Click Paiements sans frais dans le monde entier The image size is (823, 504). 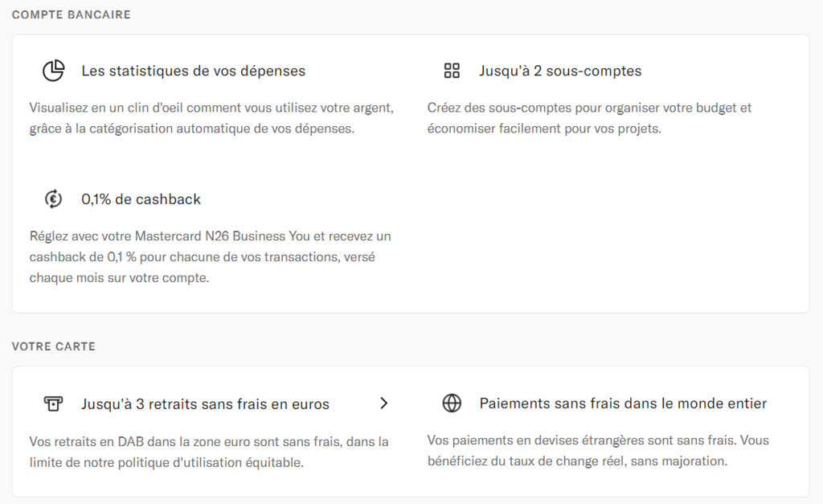pyautogui.click(x=623, y=404)
